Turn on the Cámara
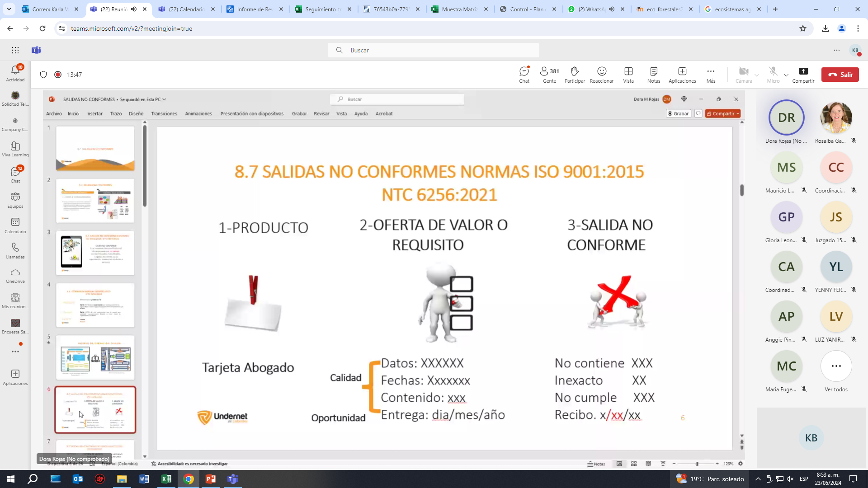This screenshot has width=868, height=488. pyautogui.click(x=743, y=75)
